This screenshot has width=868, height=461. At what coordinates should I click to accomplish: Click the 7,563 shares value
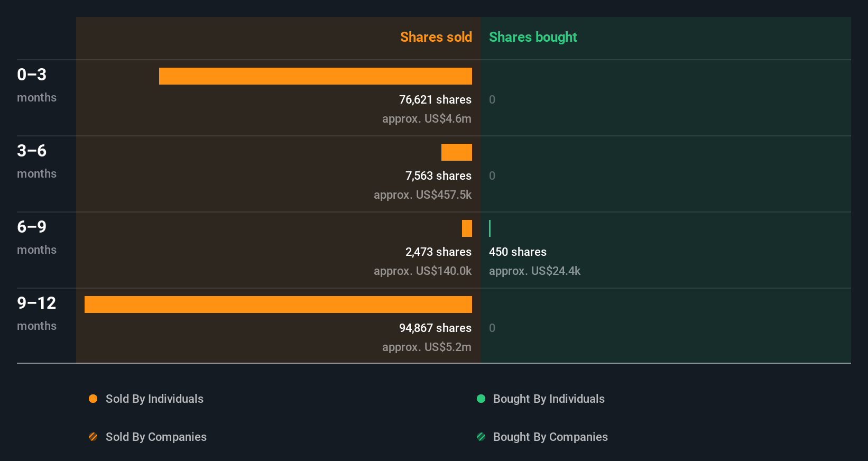[x=438, y=176]
